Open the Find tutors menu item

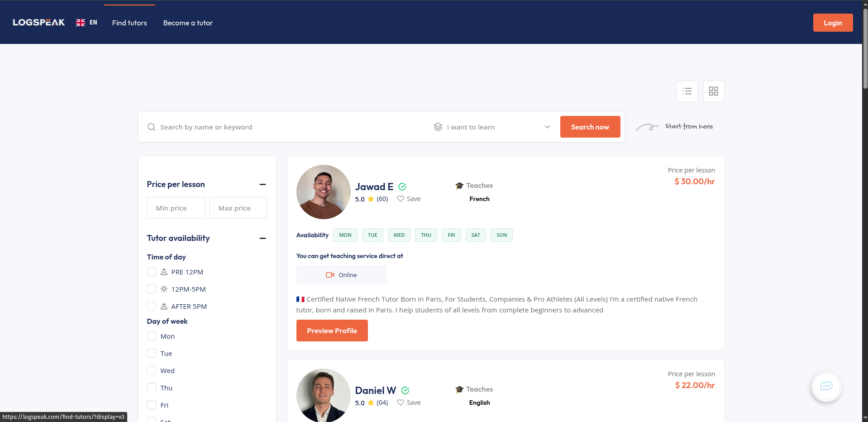[129, 23]
